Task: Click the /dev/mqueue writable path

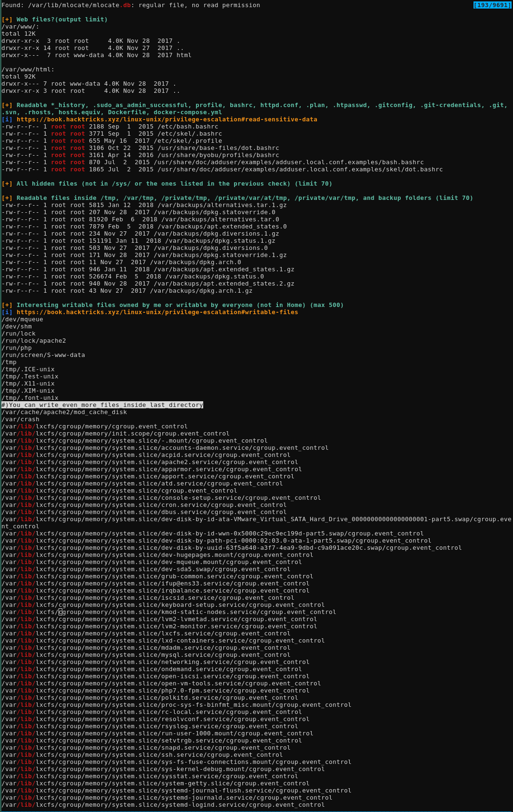Action: [x=22, y=319]
